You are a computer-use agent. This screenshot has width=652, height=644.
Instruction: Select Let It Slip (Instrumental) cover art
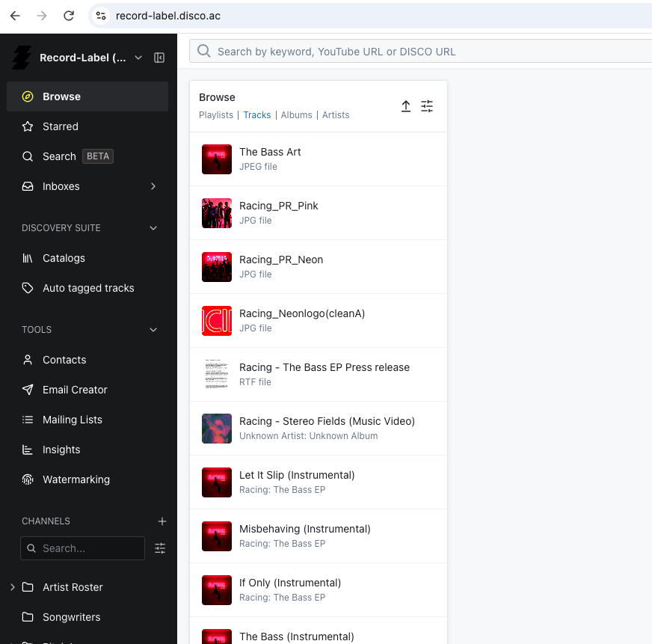pos(217,482)
